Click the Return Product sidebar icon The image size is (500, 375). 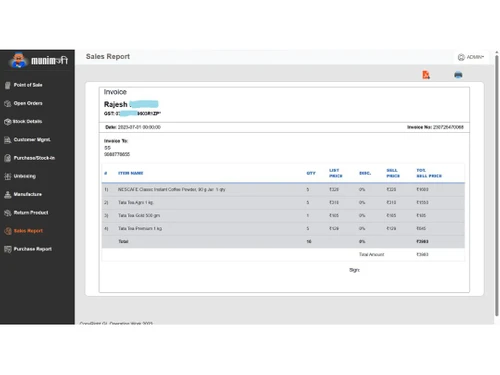[x=8, y=213]
